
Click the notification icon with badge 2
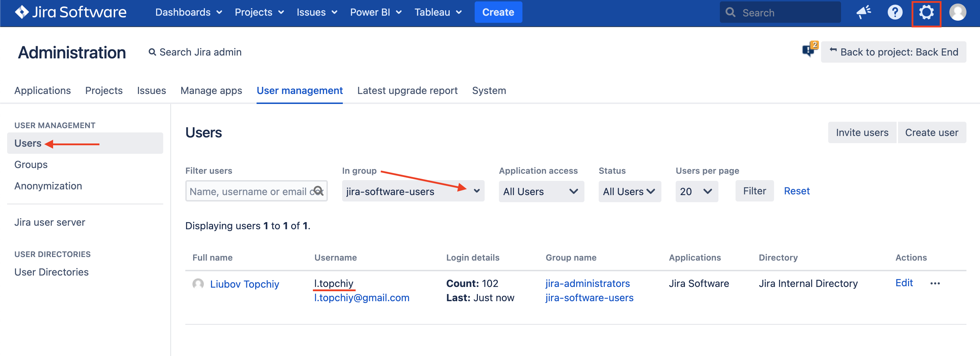(809, 50)
